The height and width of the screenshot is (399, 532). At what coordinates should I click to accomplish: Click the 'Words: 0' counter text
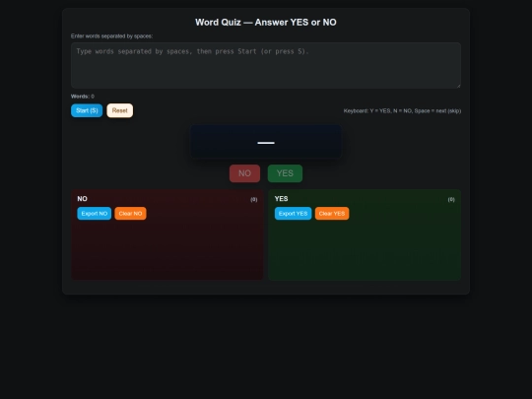(83, 97)
